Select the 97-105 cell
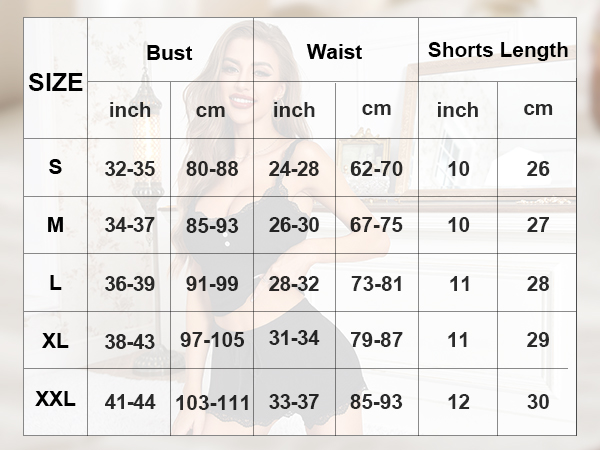 pos(212,340)
